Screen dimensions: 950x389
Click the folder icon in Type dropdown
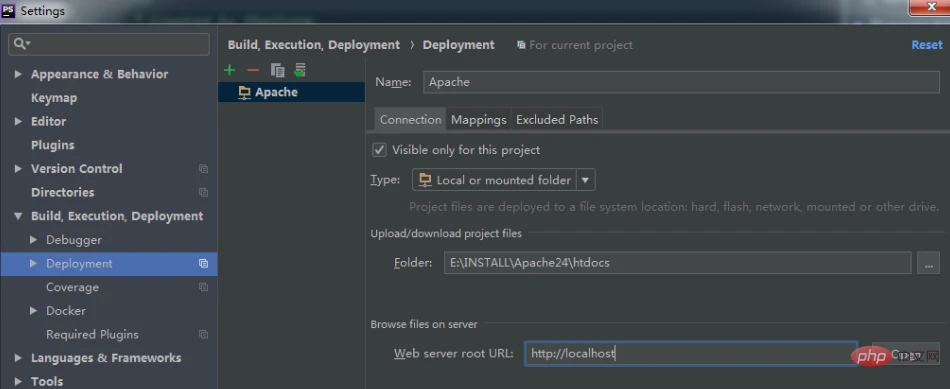point(425,180)
